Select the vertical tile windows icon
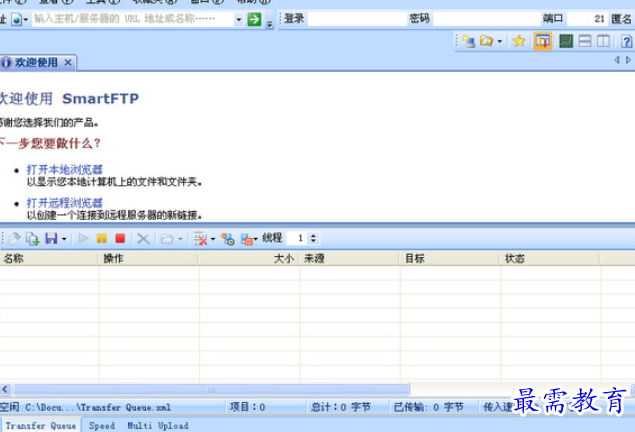The image size is (635, 432). (x=603, y=41)
